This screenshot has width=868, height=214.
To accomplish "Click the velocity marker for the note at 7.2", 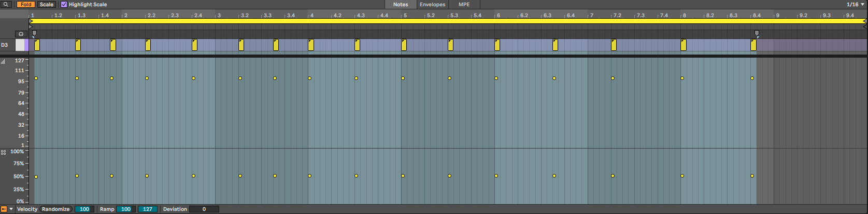I will click(613, 78).
